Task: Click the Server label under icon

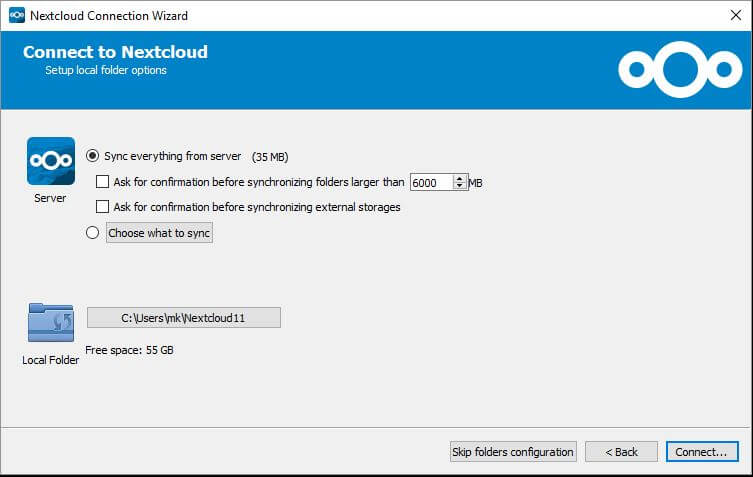Action: pos(50,198)
